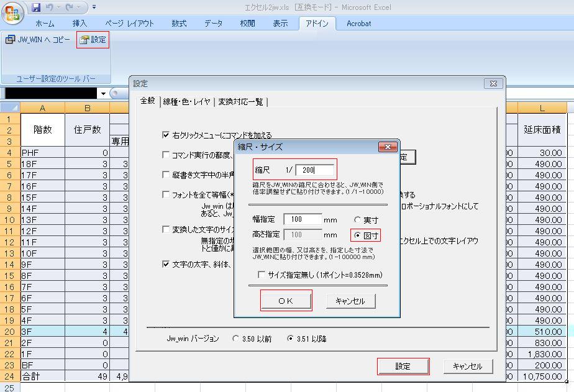Screen dimensions: 574x392
Task: Click the JW_WIN へ コピー toolbar icon
Action: click(x=10, y=40)
